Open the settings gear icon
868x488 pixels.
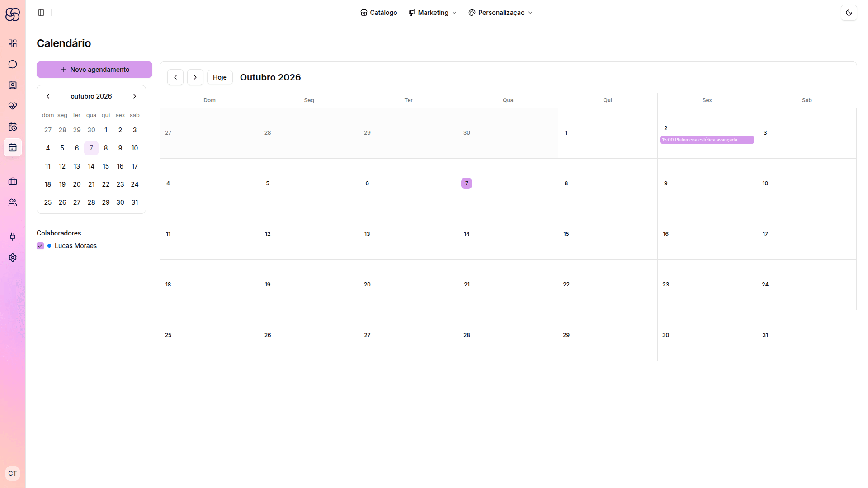(x=13, y=258)
